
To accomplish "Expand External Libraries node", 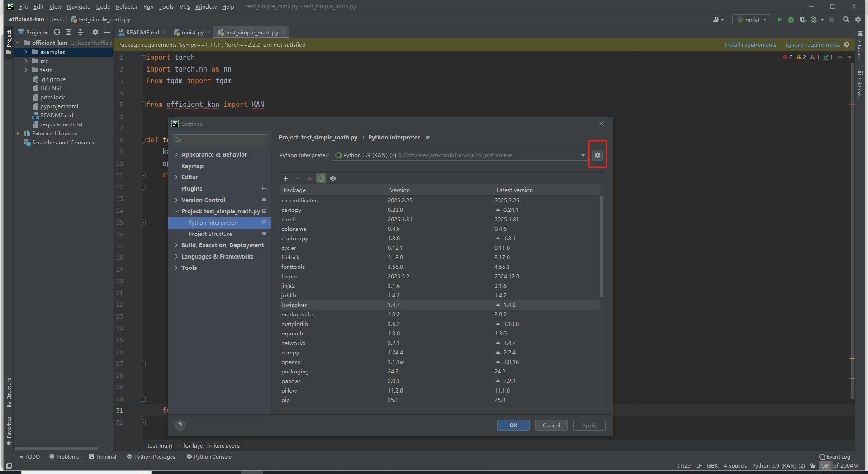I will pos(18,134).
